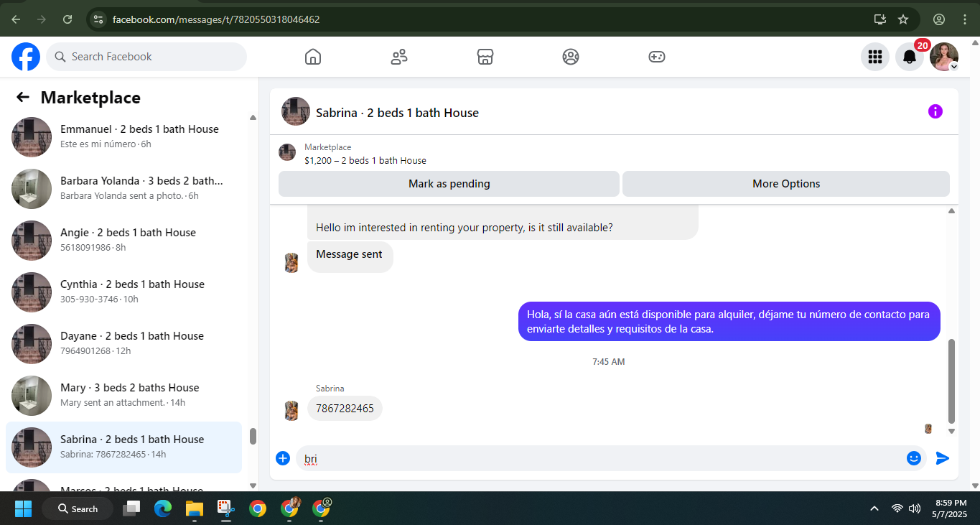The height and width of the screenshot is (525, 980).
Task: Click the Sabrina · 2 beds header title
Action: coord(397,113)
